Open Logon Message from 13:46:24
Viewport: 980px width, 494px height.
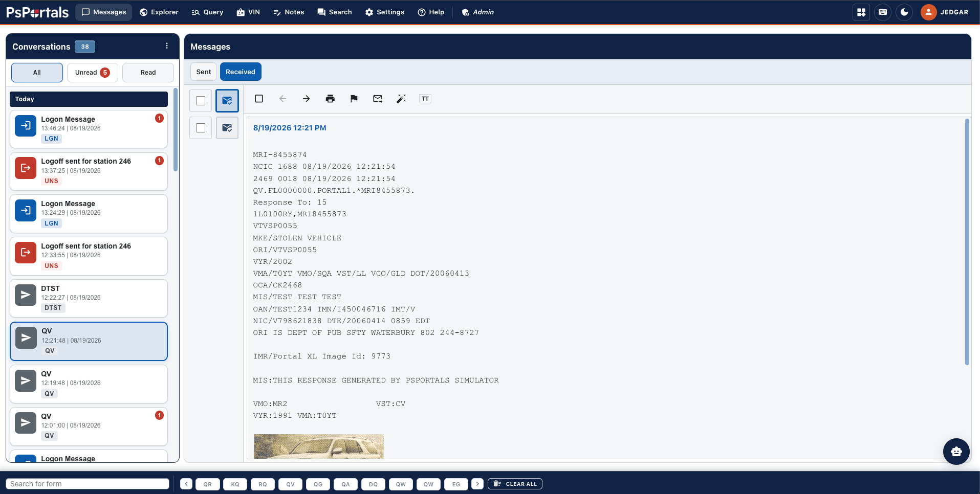[x=89, y=129]
